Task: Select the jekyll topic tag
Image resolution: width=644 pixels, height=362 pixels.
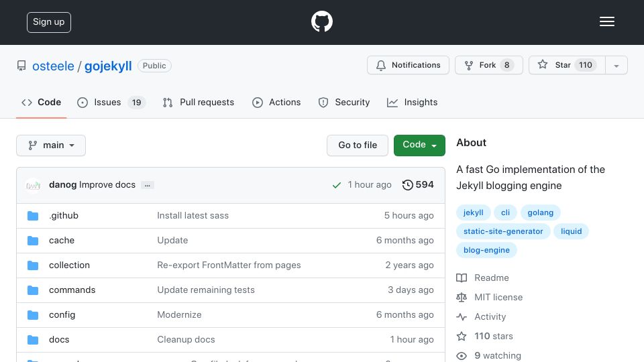Action: pos(473,213)
